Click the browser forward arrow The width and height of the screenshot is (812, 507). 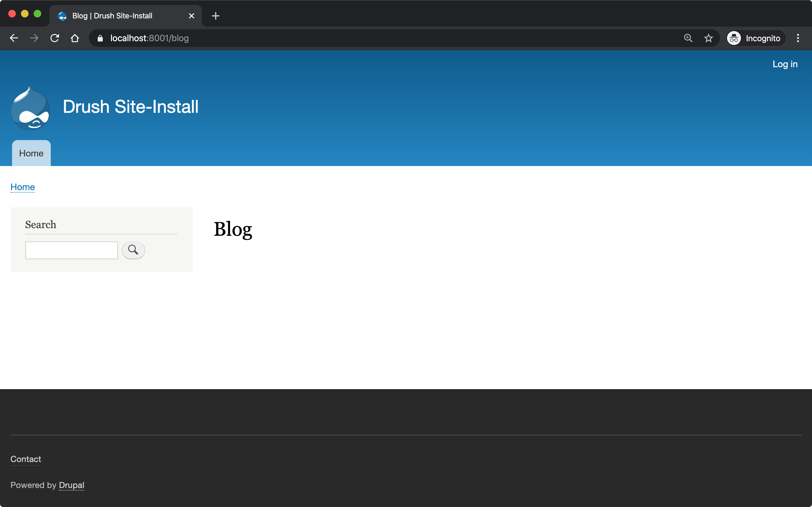34,38
